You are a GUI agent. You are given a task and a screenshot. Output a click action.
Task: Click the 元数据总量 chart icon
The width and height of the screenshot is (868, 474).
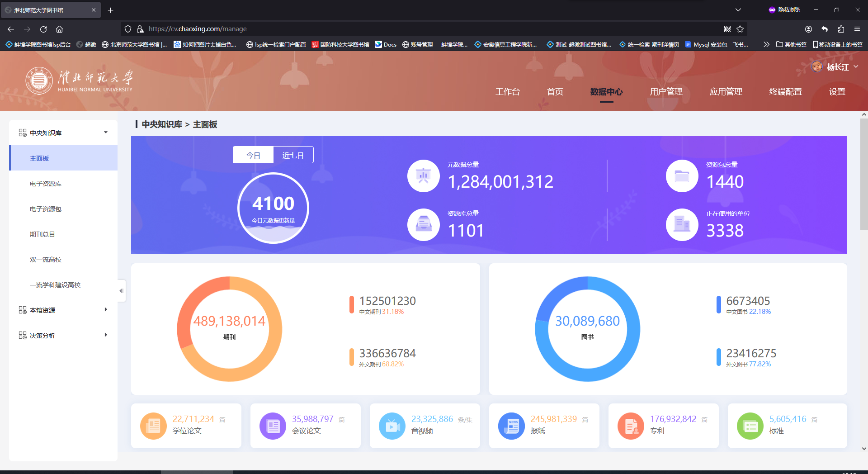[424, 176]
